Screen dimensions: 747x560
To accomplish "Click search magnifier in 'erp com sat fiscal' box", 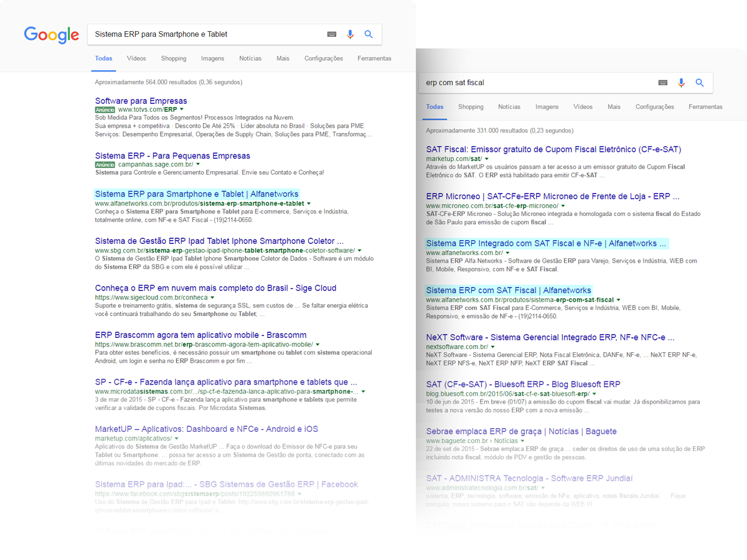I will 700,83.
